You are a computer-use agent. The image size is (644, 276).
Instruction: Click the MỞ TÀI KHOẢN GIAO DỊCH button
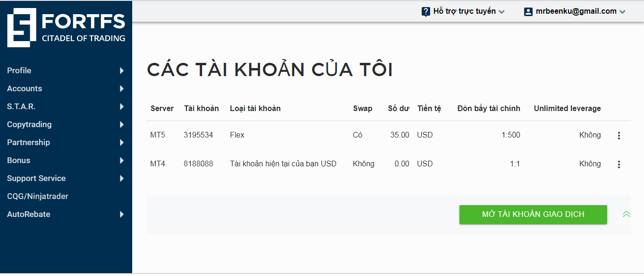tap(533, 215)
